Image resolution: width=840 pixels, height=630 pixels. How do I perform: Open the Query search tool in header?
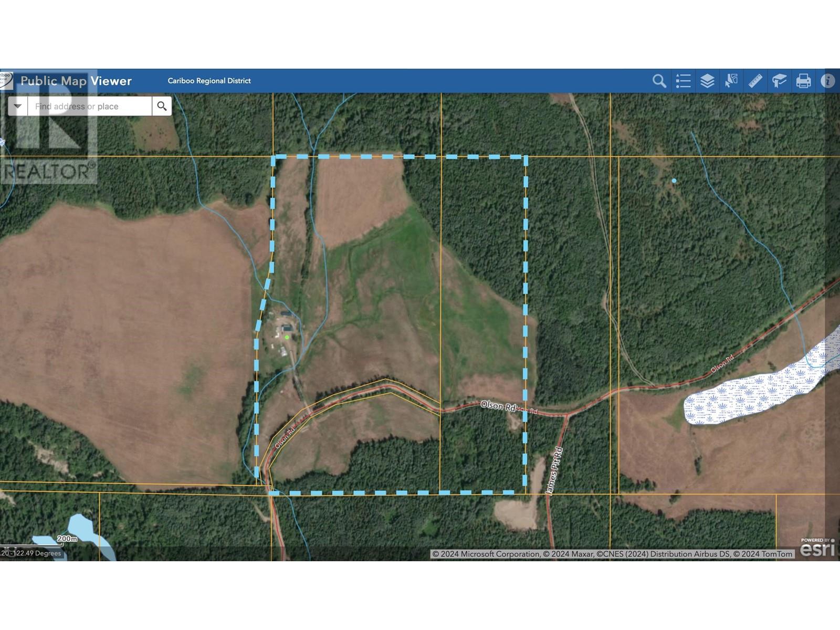(x=659, y=81)
